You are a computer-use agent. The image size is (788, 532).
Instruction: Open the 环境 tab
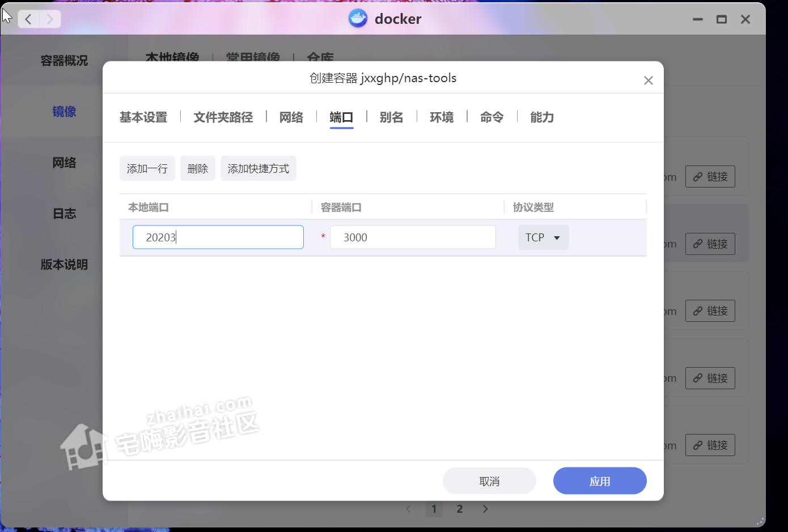[x=442, y=117]
